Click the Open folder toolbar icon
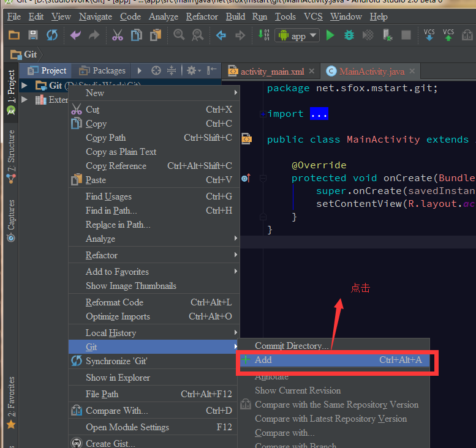476x448 pixels. (14, 35)
